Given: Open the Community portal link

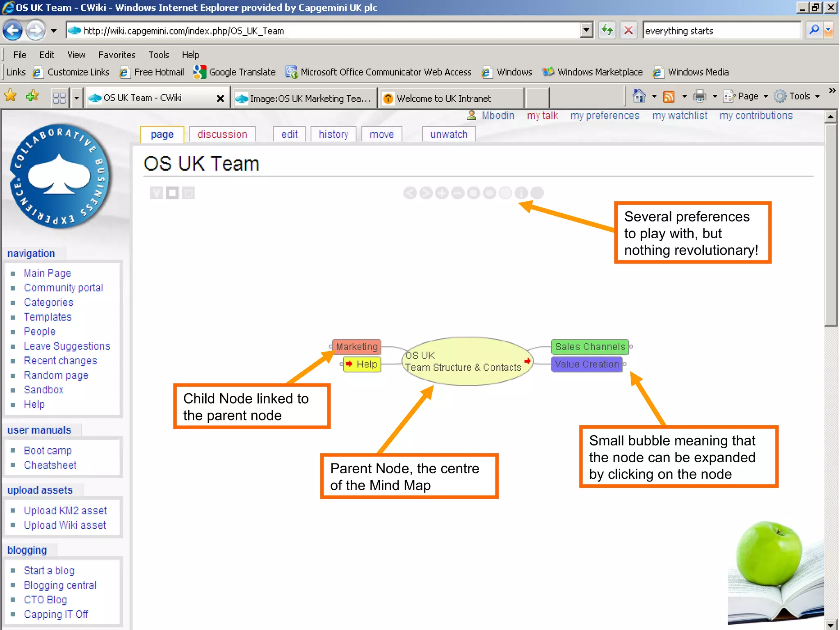Looking at the screenshot, I should click(x=63, y=288).
